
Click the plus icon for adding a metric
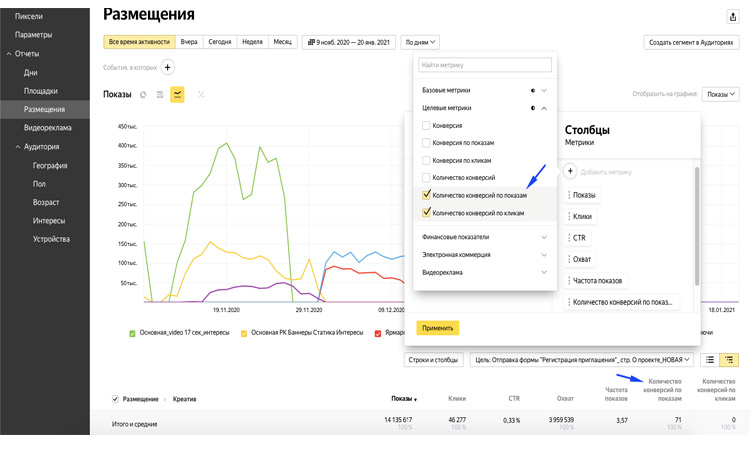(x=570, y=172)
